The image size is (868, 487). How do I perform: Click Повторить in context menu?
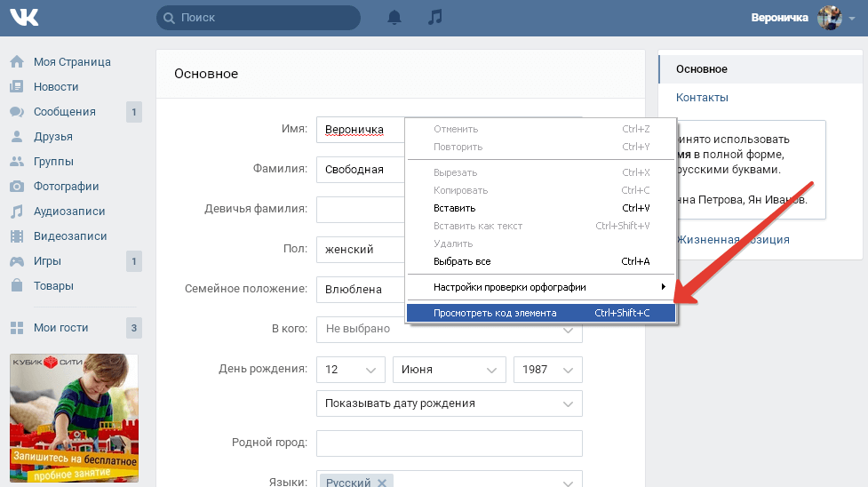pos(541,147)
